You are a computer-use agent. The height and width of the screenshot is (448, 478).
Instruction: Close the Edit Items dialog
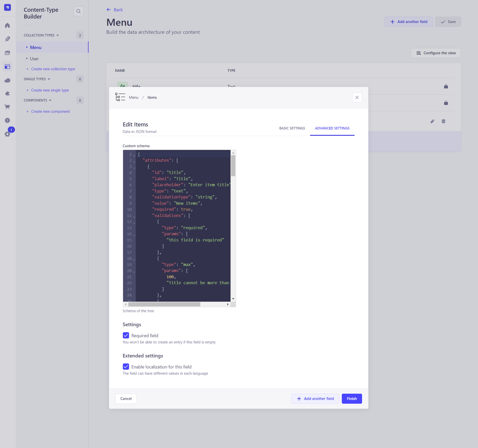coord(357,97)
